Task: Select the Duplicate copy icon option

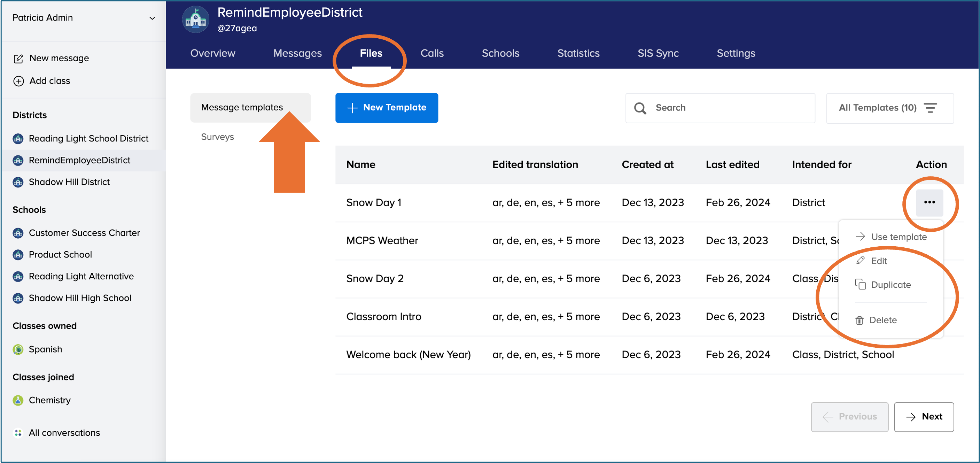Action: click(x=860, y=285)
